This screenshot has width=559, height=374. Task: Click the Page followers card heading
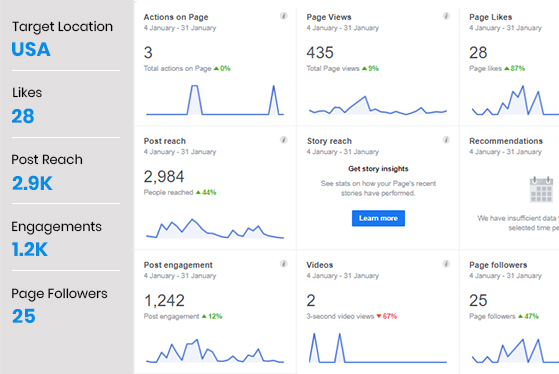click(x=498, y=265)
